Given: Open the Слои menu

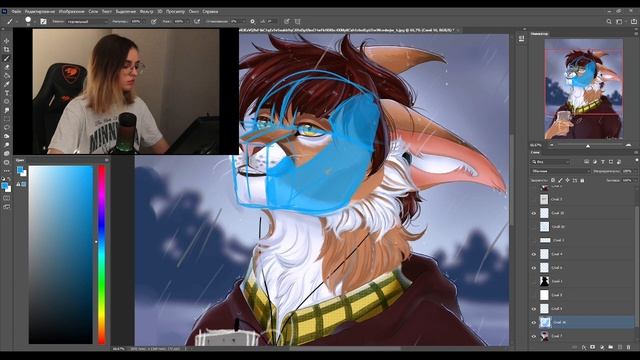Looking at the screenshot, I should (x=93, y=11).
